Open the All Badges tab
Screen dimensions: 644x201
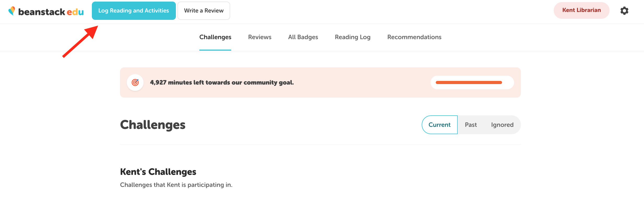click(303, 37)
